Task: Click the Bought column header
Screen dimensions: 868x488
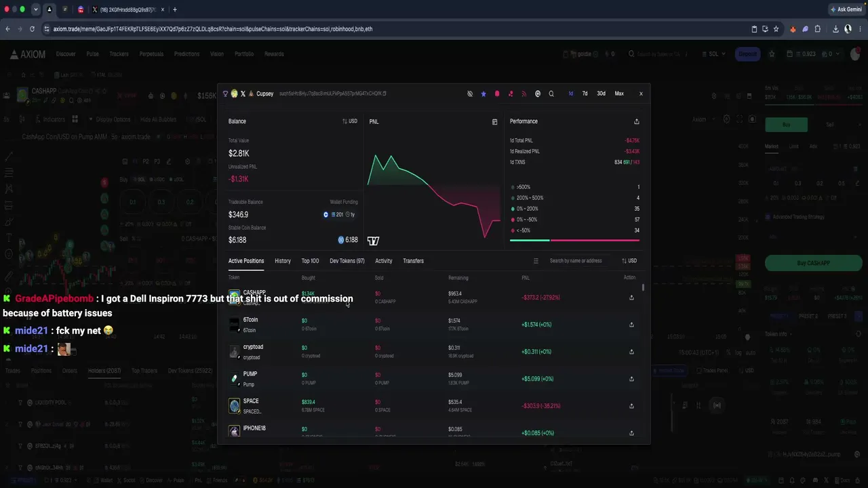Action: coord(309,278)
